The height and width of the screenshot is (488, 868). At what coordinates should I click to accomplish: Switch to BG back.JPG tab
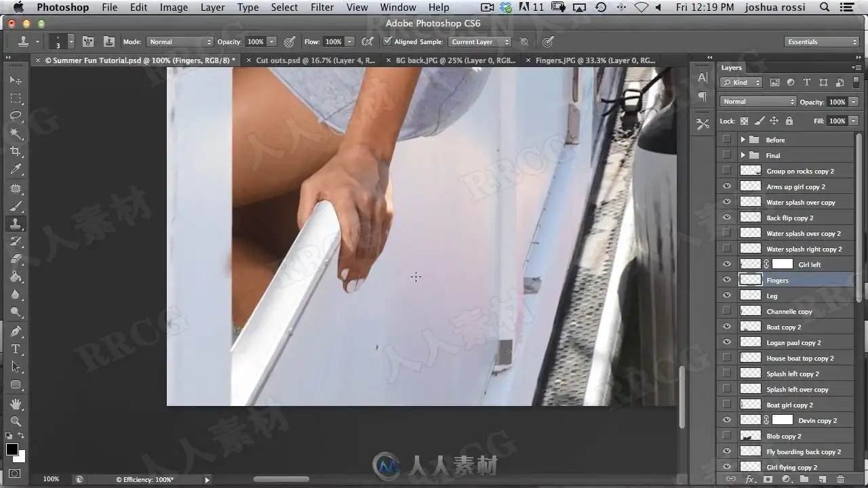point(455,60)
